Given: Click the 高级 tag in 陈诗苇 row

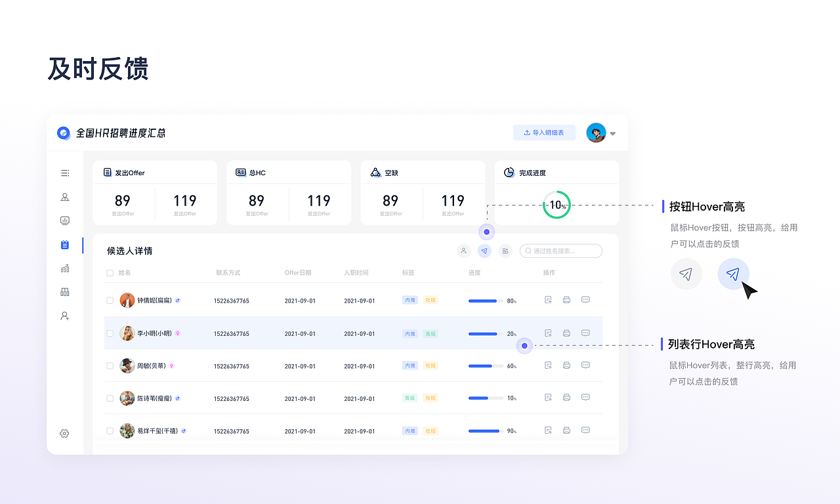Looking at the screenshot, I should click(x=410, y=398).
